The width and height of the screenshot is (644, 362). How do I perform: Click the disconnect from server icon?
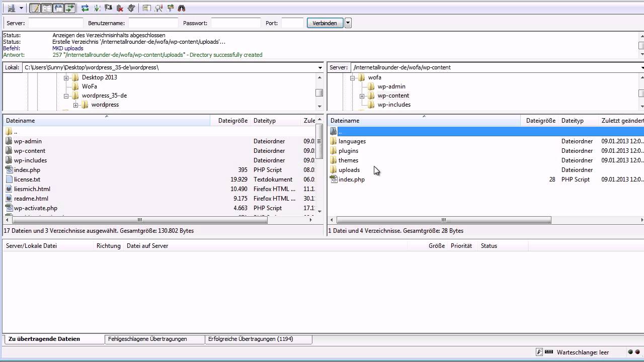point(120,8)
